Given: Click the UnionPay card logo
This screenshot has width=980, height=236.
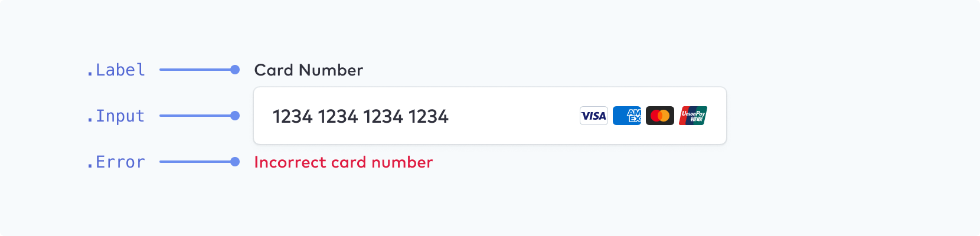Looking at the screenshot, I should [693, 116].
